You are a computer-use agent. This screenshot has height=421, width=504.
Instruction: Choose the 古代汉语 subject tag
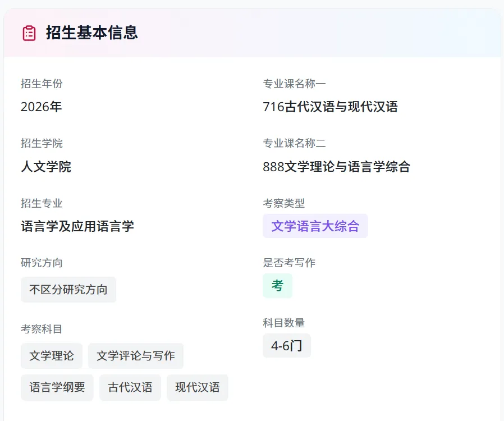click(x=130, y=387)
